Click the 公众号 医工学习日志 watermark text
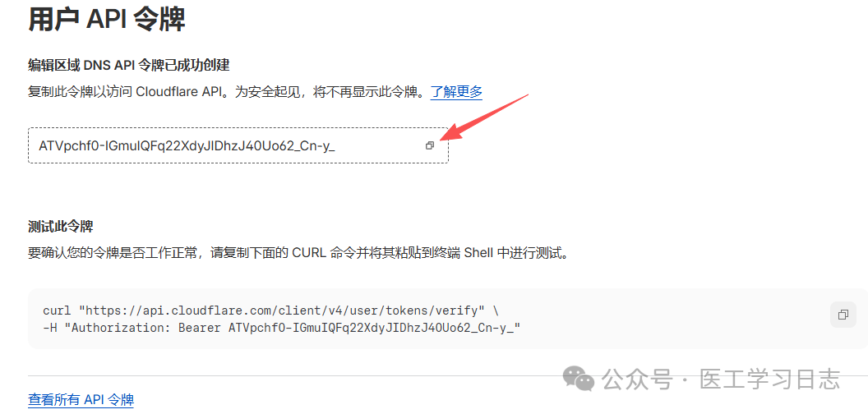Image resolution: width=868 pixels, height=414 pixels. pos(721,379)
